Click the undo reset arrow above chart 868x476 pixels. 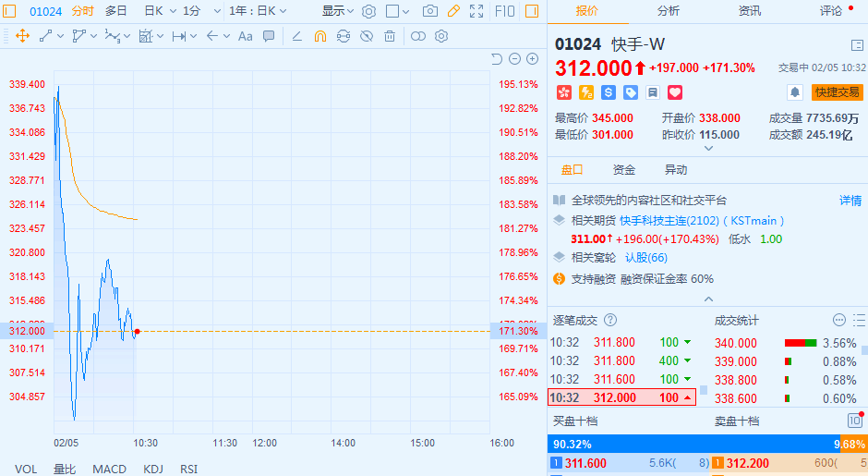click(497, 59)
